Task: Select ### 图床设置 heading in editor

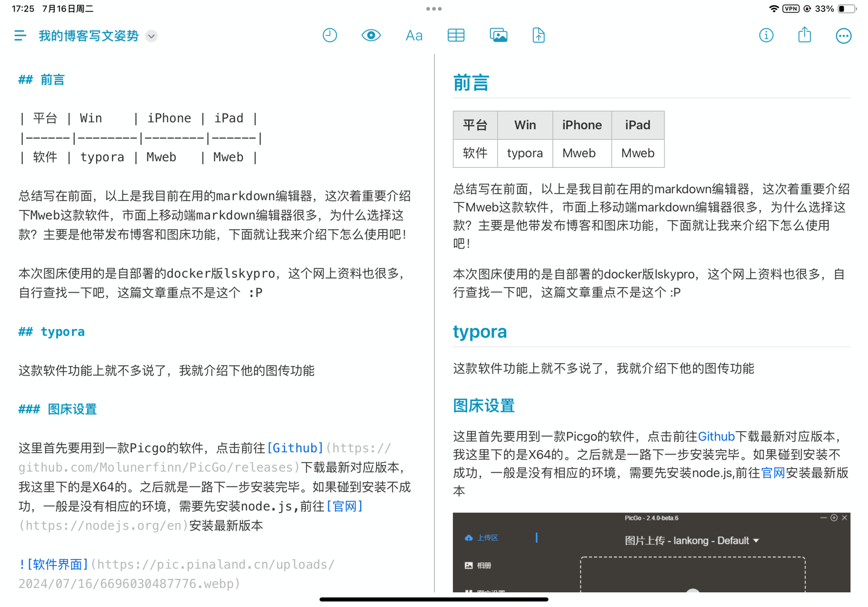Action: pyautogui.click(x=58, y=409)
